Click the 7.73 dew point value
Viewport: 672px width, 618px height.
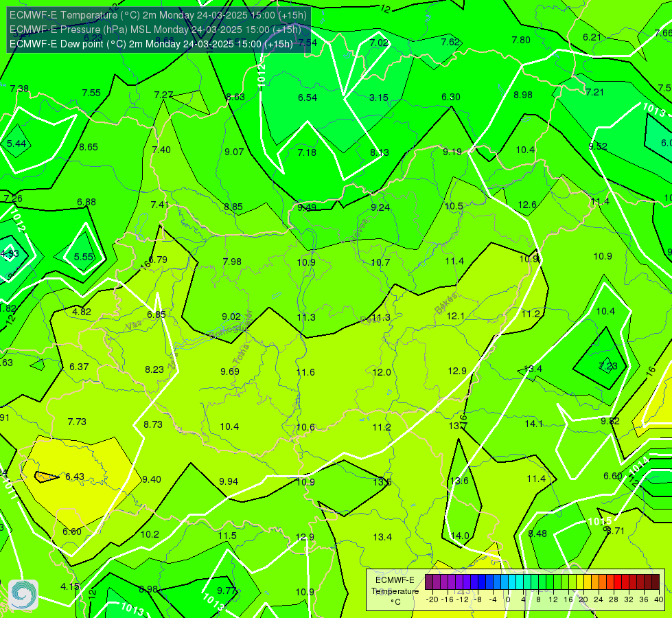click(77, 422)
